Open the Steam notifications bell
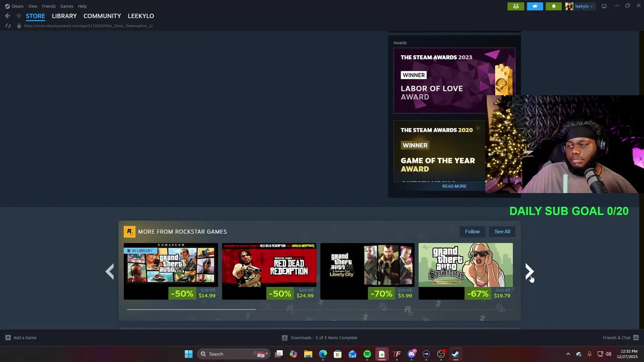This screenshot has height=362, width=644. 554,6
